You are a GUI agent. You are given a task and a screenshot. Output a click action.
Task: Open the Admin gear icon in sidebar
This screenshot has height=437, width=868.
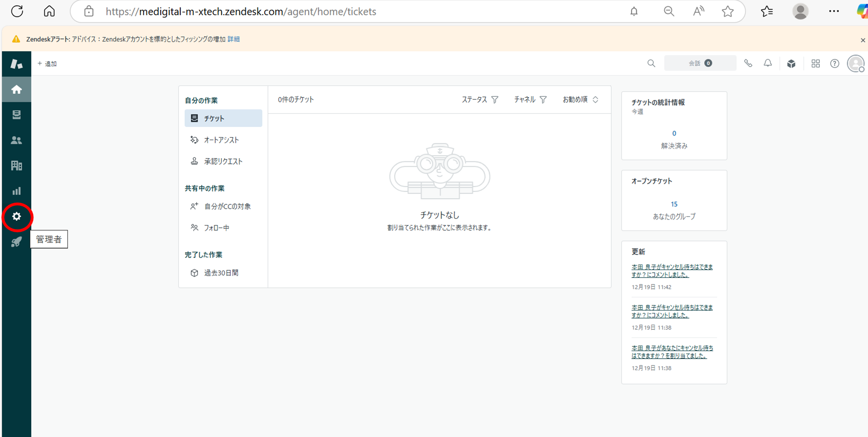click(17, 217)
